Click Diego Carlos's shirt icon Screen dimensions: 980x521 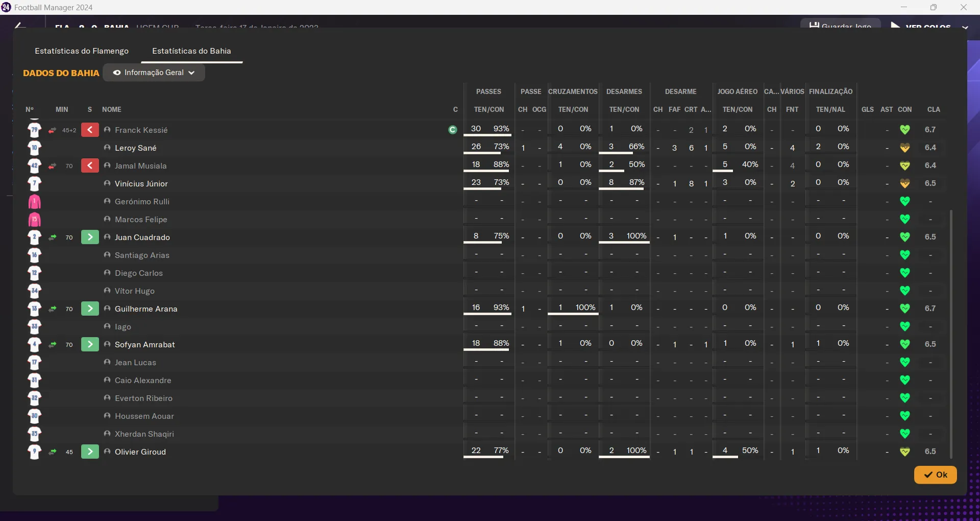click(34, 273)
